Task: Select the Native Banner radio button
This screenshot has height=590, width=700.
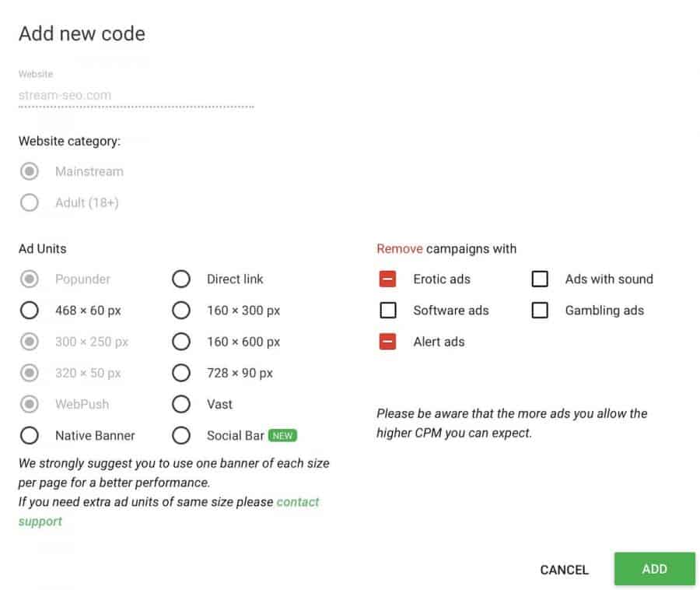Action: (29, 435)
